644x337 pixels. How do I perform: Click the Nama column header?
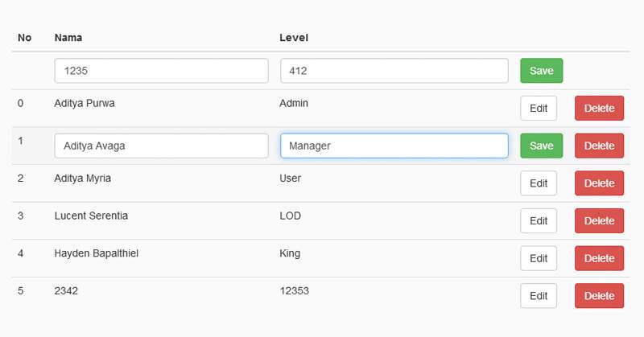point(68,38)
